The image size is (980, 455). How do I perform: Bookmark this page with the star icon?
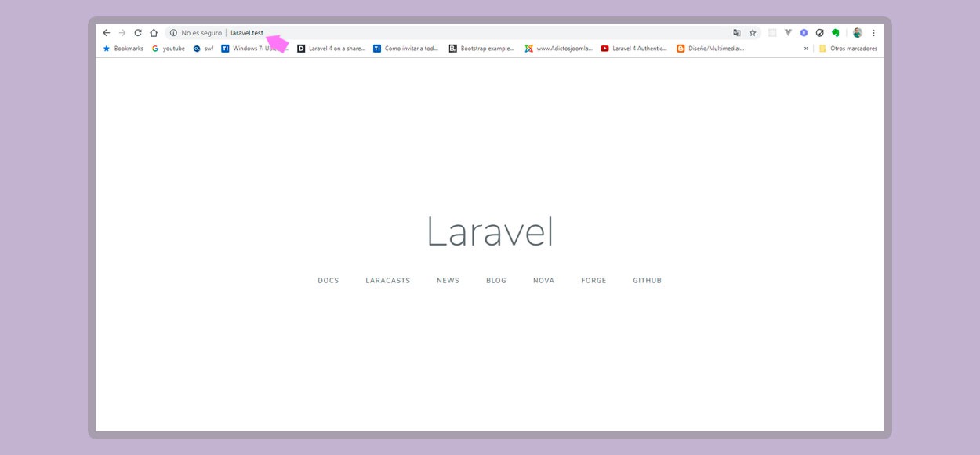[x=753, y=33]
